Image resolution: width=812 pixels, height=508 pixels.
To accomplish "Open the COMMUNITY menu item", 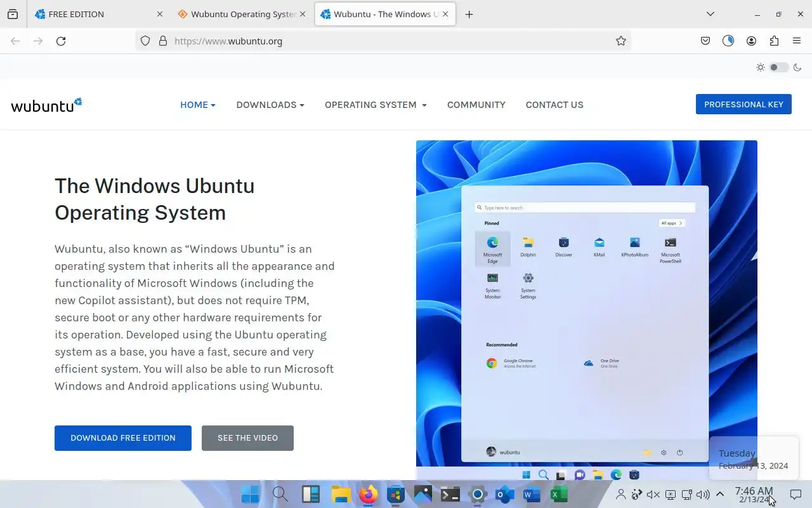I will [476, 105].
